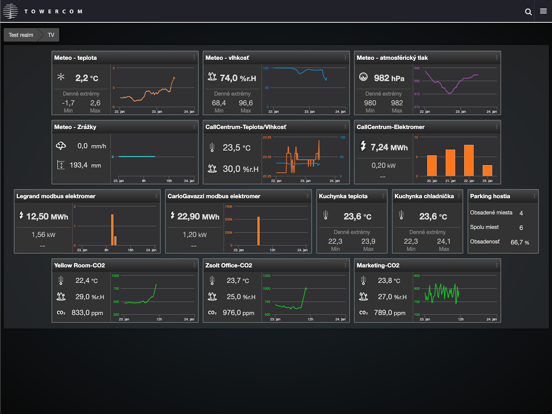Click thermometer icon in Yellow Room-CO2
Viewport: 552px width, 414px height.
tap(61, 281)
